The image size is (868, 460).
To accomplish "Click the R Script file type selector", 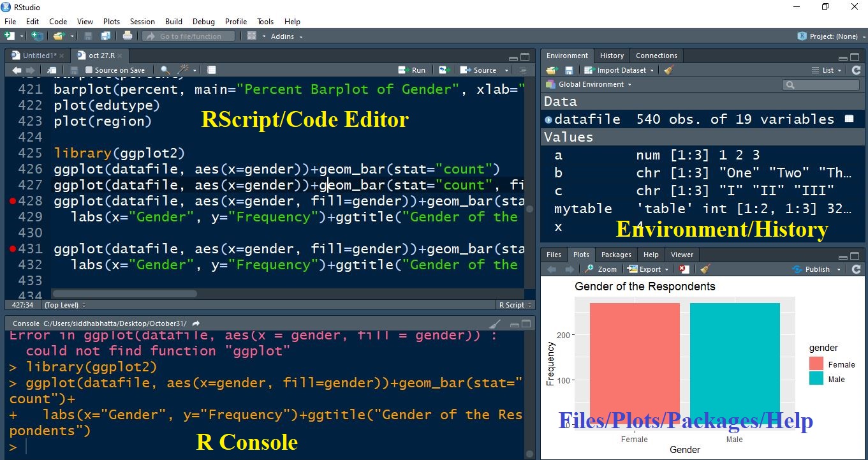I will 515,305.
